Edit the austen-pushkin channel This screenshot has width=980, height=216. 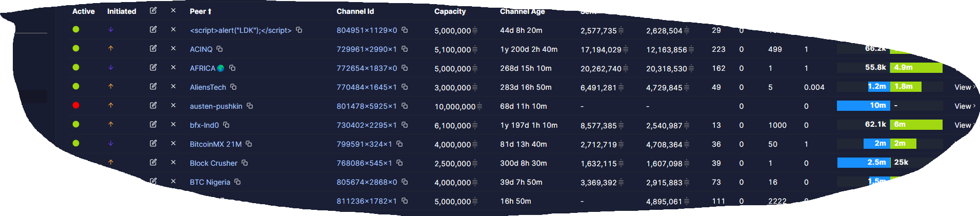point(153,105)
